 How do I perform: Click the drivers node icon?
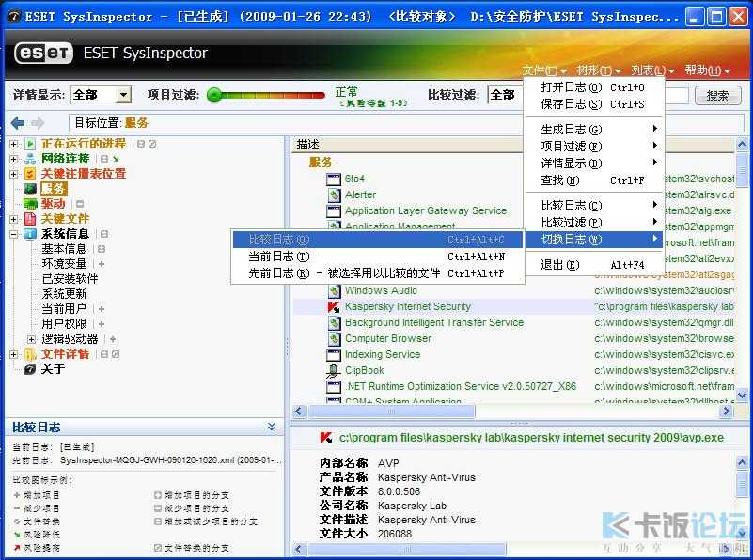[30, 204]
